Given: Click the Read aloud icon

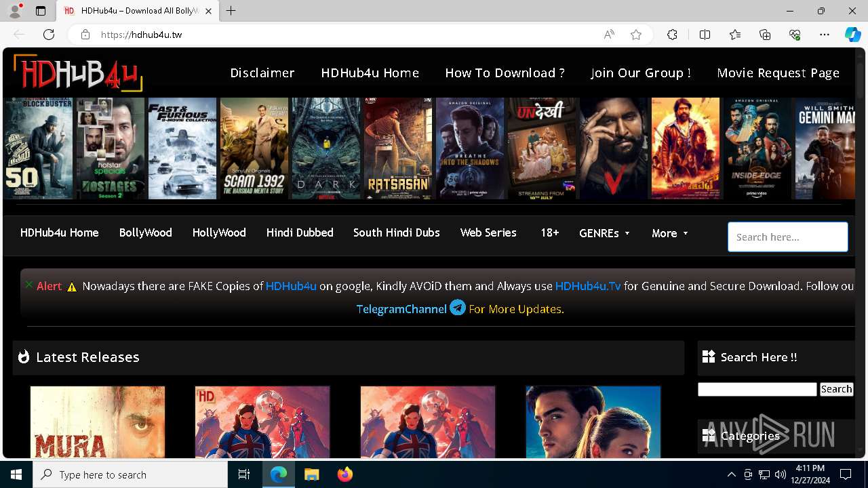Looking at the screenshot, I should [609, 35].
